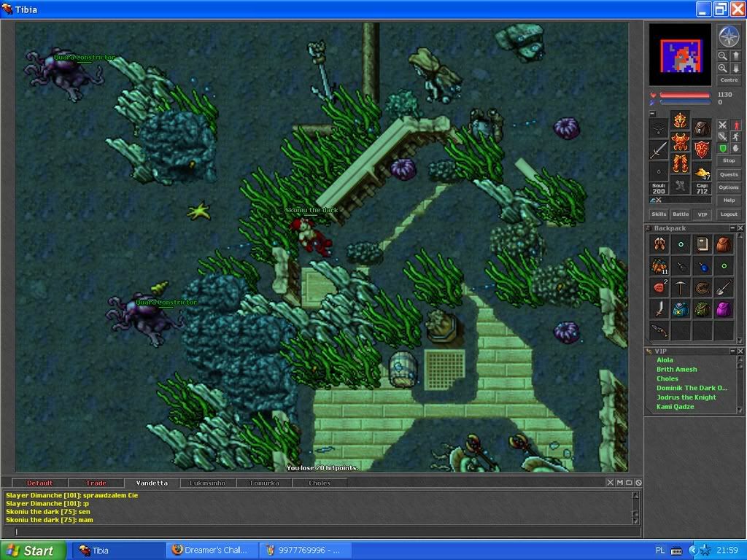Select Jodrus the Knight in VIP list
747x560 pixels.
pos(686,397)
